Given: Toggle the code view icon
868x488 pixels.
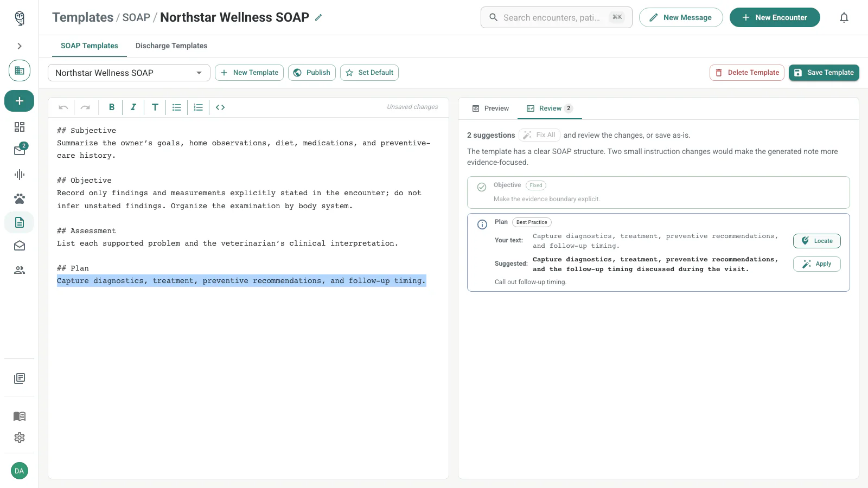Looking at the screenshot, I should [220, 107].
